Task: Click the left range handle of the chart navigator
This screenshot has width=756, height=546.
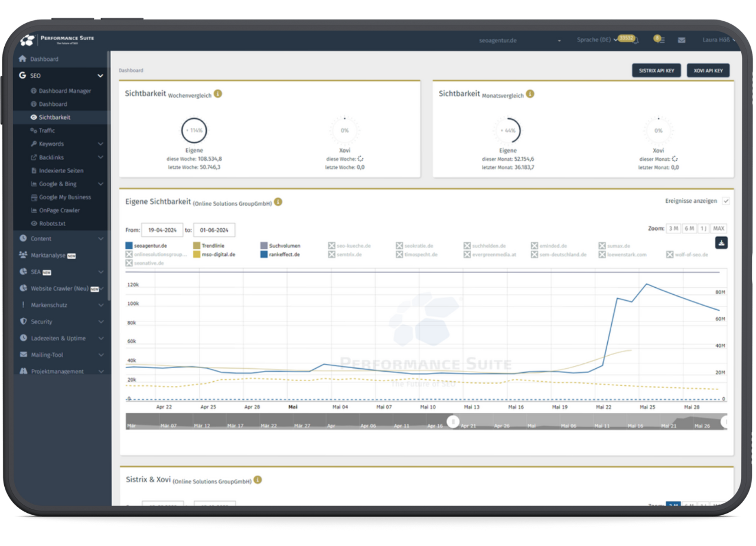Action: (453, 421)
